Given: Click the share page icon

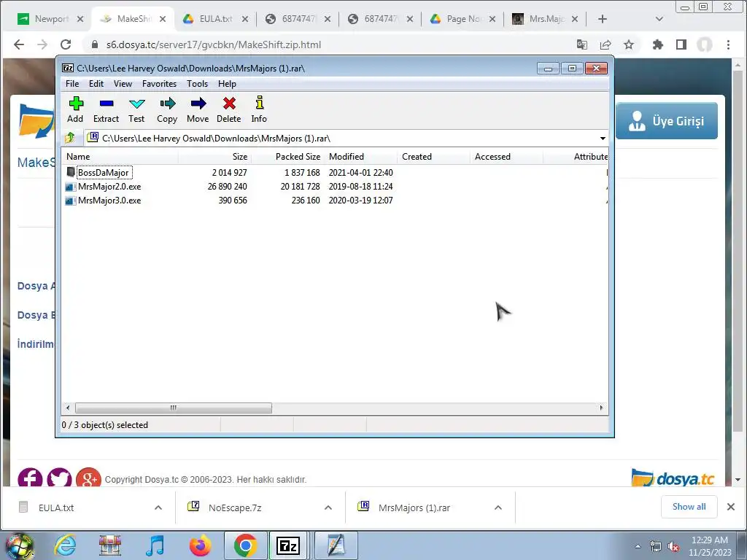Looking at the screenshot, I should pos(605,44).
